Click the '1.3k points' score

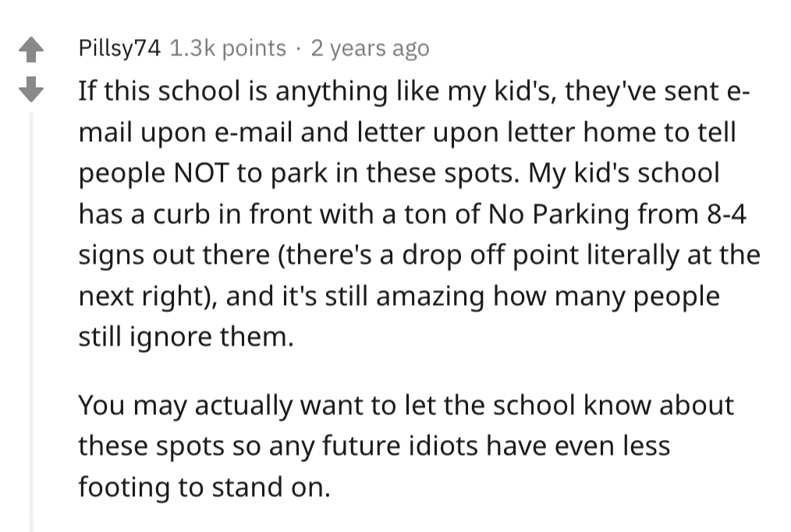228,48
